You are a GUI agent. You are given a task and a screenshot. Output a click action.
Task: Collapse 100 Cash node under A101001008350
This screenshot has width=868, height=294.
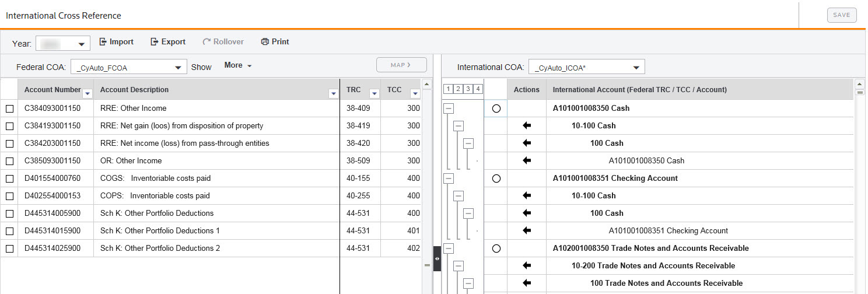point(468,143)
